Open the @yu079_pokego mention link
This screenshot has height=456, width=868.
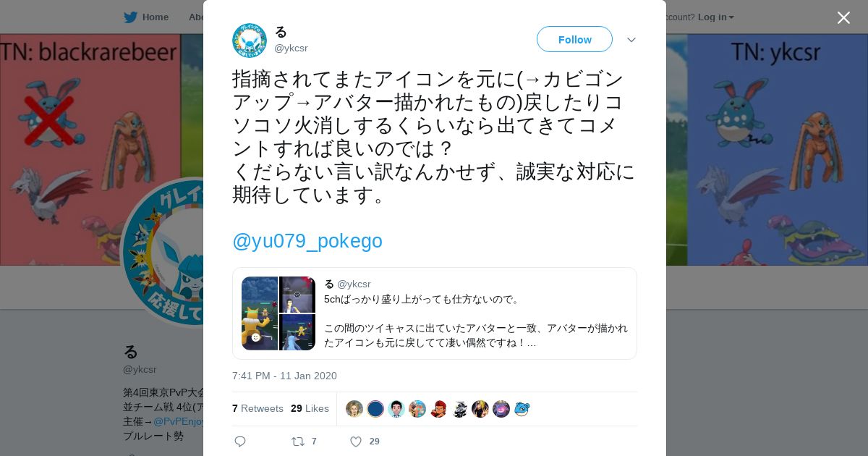click(x=307, y=241)
